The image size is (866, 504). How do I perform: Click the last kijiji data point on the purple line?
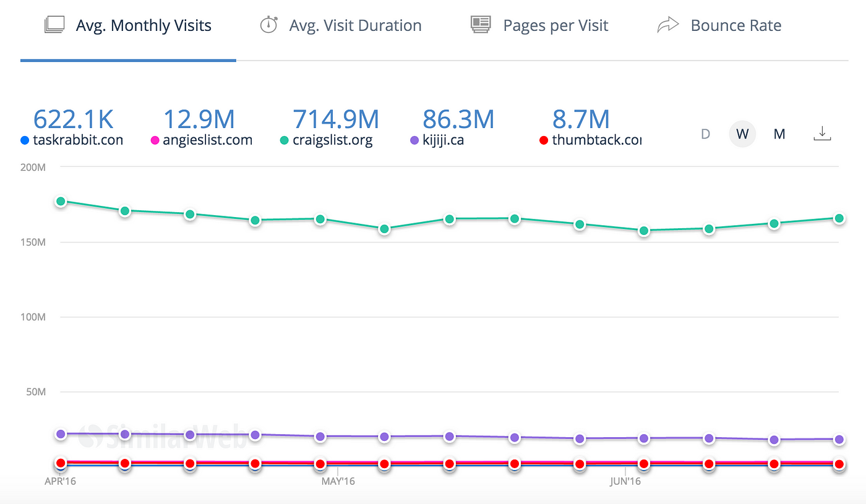click(839, 440)
